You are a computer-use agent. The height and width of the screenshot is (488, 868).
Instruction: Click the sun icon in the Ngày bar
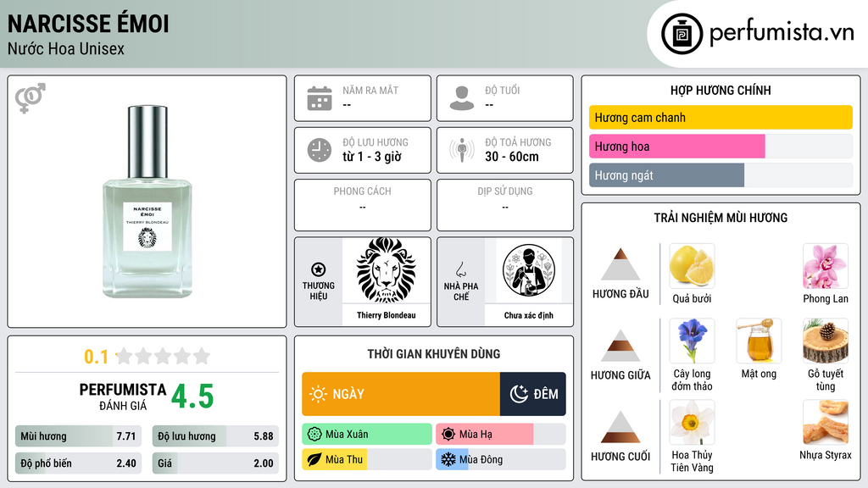[x=318, y=394]
